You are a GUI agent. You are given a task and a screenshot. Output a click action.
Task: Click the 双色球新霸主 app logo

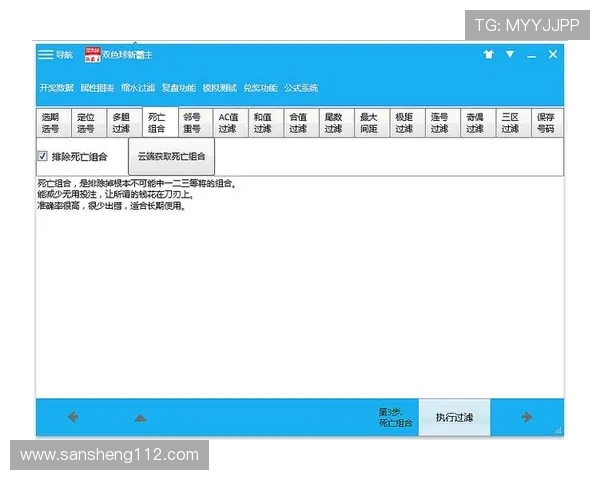(92, 55)
